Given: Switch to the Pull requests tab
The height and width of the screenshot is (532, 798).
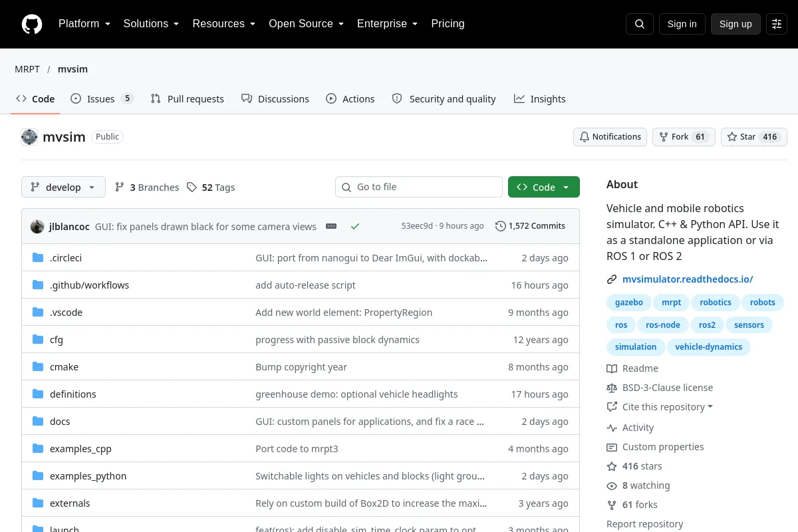Looking at the screenshot, I should (188, 98).
